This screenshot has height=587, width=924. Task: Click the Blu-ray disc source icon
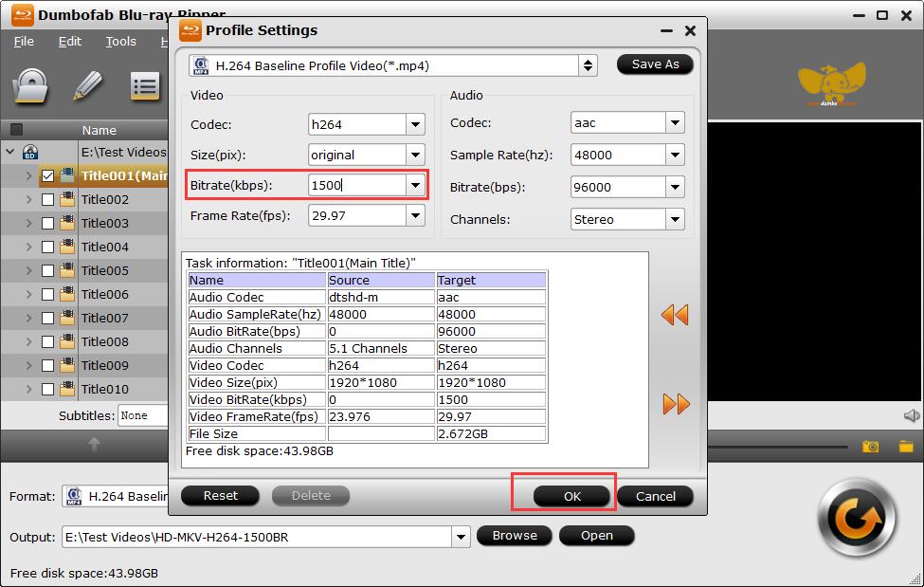pyautogui.click(x=30, y=153)
